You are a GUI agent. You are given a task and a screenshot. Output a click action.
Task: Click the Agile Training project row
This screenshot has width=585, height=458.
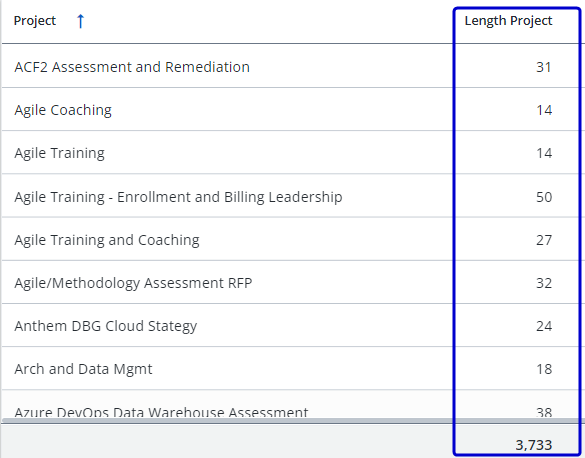point(292,152)
